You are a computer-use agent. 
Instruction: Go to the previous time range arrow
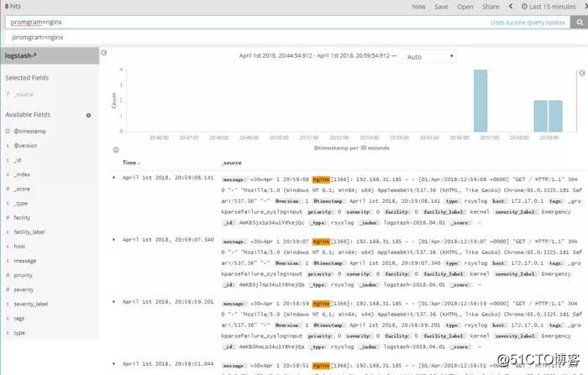(x=511, y=7)
